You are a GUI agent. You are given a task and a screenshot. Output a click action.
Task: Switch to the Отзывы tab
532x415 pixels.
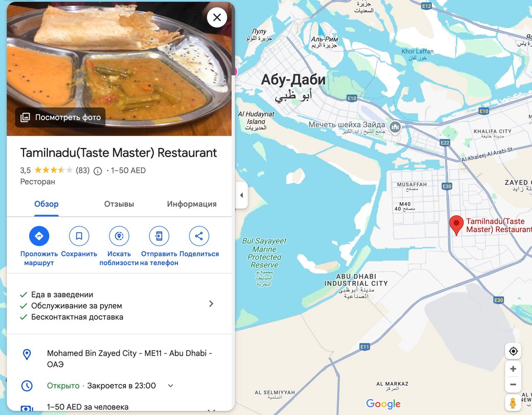119,204
